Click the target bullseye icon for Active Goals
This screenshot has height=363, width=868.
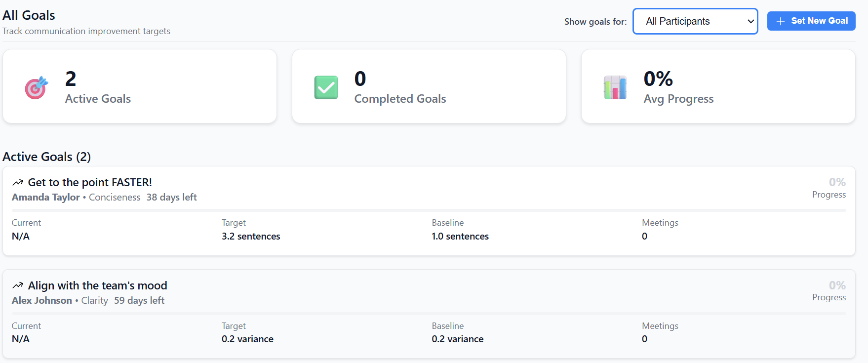(x=37, y=88)
